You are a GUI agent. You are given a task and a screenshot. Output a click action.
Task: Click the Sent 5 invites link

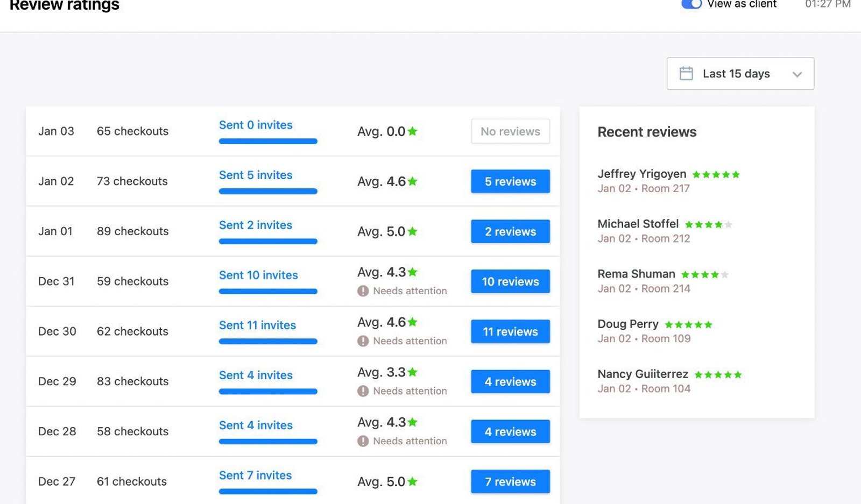[256, 175]
